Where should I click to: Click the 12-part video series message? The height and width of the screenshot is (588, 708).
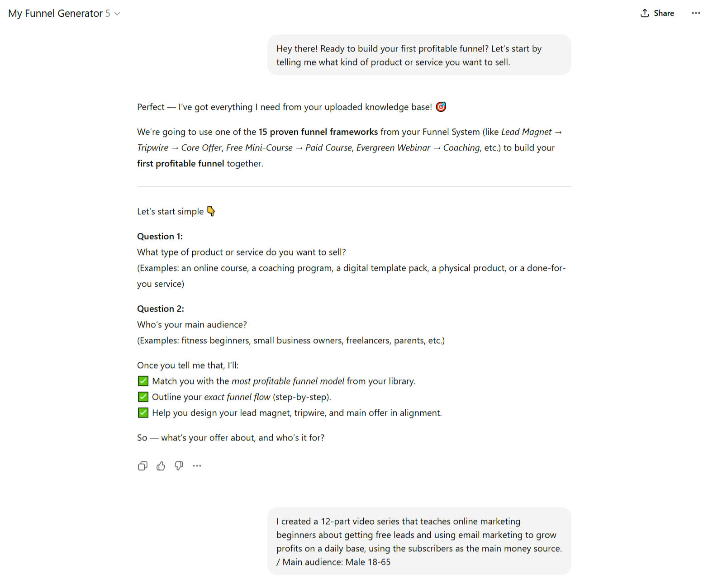pos(418,541)
